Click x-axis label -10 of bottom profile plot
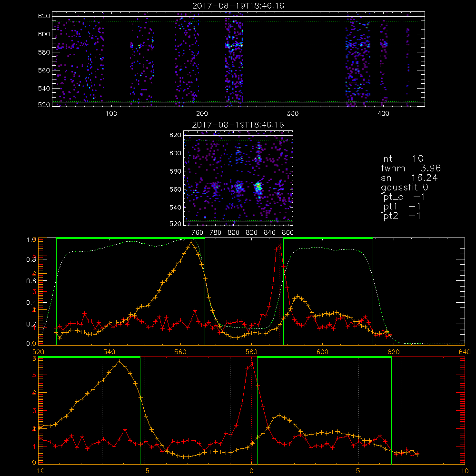The width and height of the screenshot is (476, 476). (x=38, y=471)
